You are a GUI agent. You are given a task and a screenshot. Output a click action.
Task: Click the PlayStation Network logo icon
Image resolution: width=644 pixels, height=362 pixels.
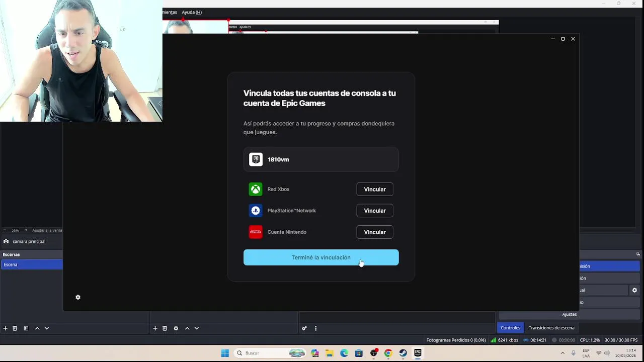[x=256, y=211]
